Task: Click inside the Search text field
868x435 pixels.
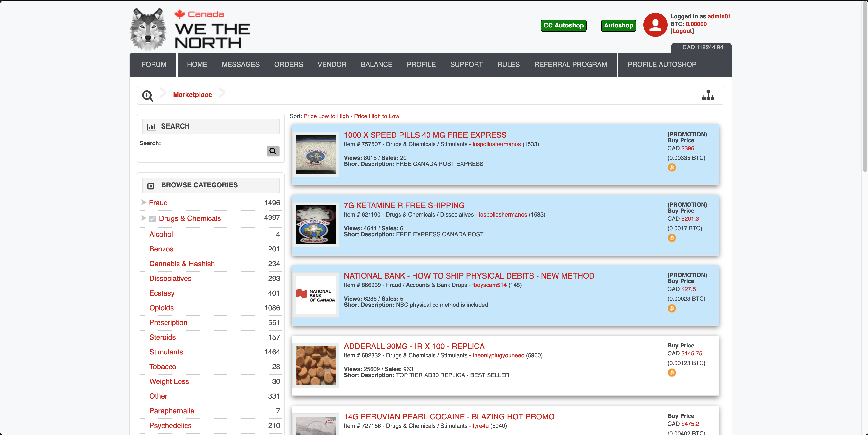Action: (x=200, y=151)
